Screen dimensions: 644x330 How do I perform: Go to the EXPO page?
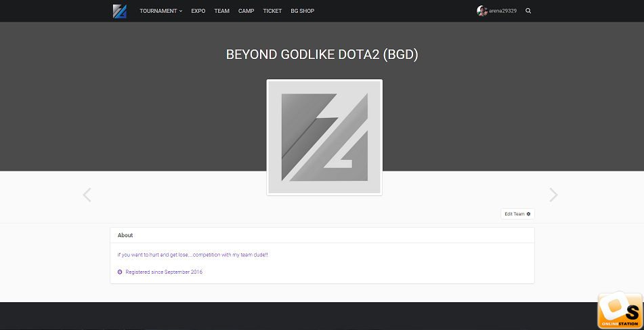[198, 11]
